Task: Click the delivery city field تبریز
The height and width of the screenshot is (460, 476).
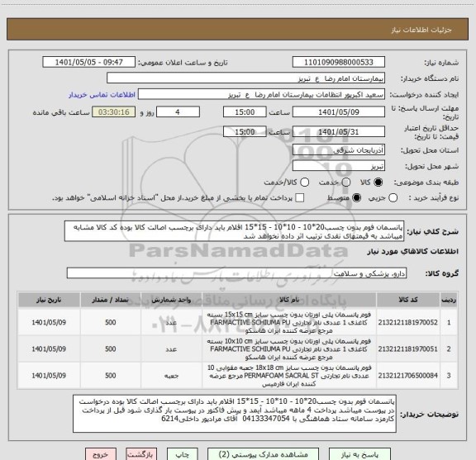Action: pyautogui.click(x=339, y=166)
